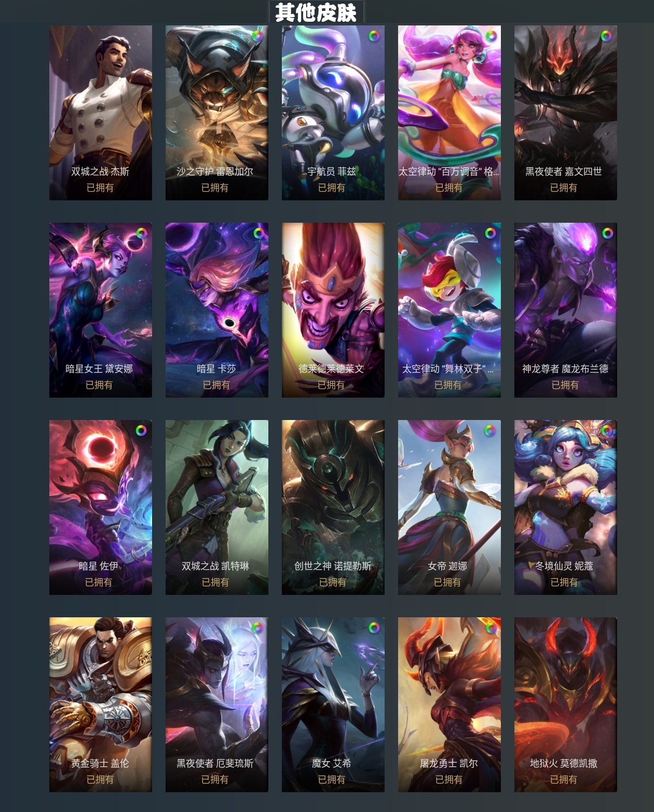
Task: Click 已拥有 label under 太空律动 舞林双子 card
Action: click(448, 385)
